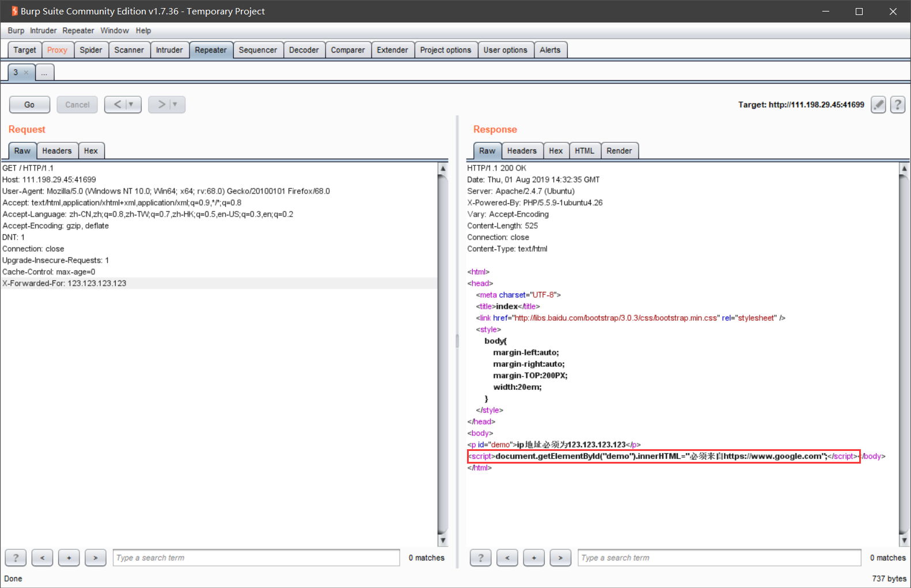Go back to previous request in history
Screen dimensions: 911x588
pos(117,105)
